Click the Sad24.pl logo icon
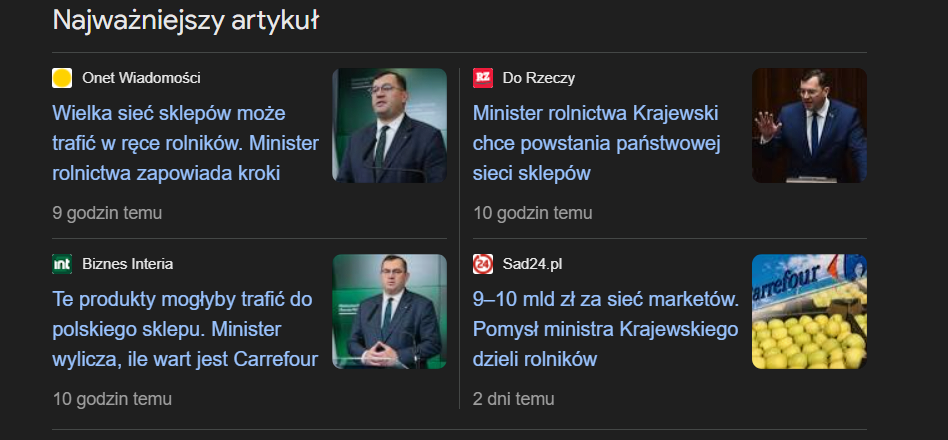The image size is (948, 440). 483,264
